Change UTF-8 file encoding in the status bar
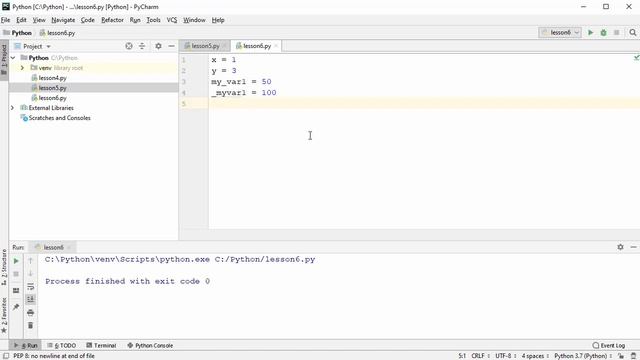640x360 pixels. pyautogui.click(x=505, y=356)
